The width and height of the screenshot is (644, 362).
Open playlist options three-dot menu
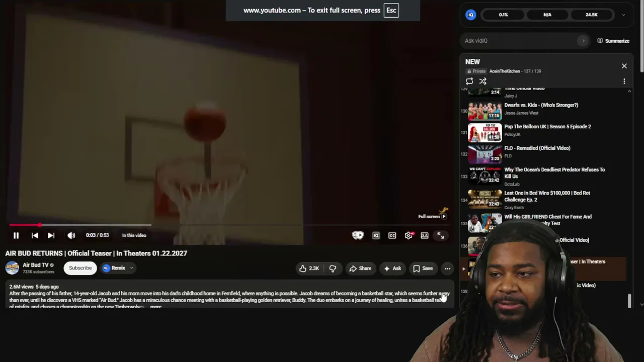(x=624, y=81)
